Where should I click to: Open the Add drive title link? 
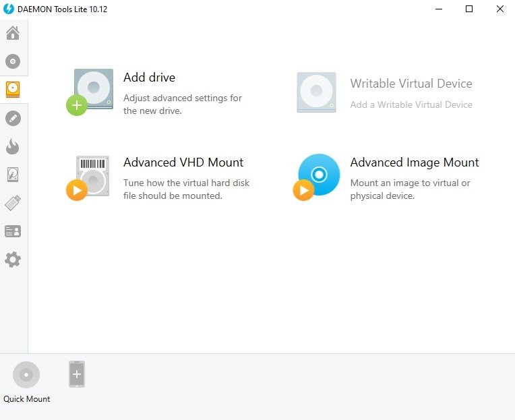[149, 78]
